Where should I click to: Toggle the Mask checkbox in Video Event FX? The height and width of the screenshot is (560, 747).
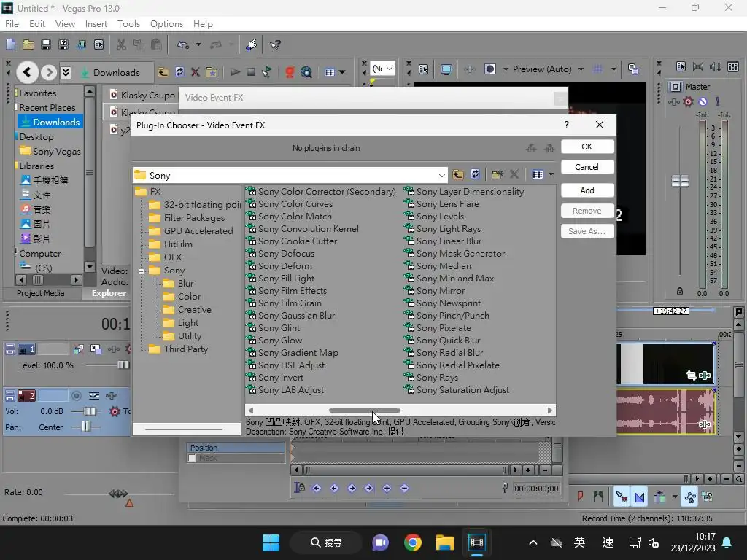point(192,458)
